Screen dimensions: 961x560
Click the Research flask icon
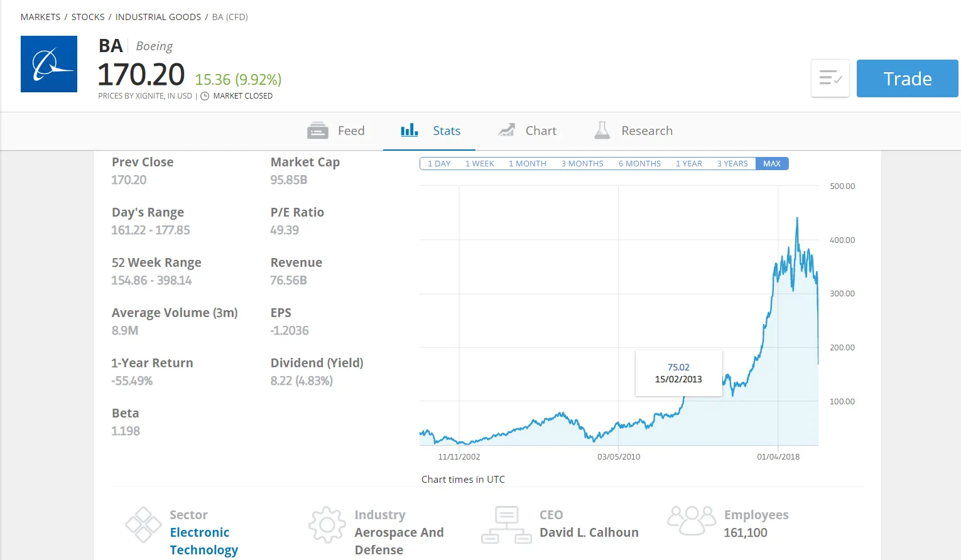coord(602,130)
